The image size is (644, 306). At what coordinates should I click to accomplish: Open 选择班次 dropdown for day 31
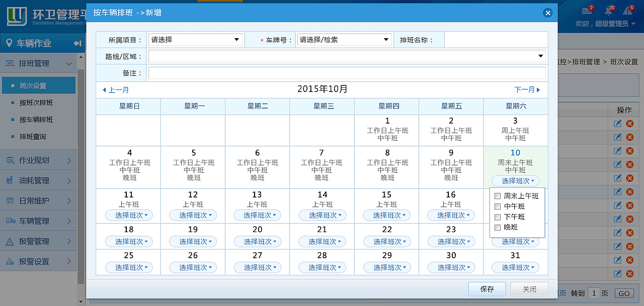coord(515,268)
